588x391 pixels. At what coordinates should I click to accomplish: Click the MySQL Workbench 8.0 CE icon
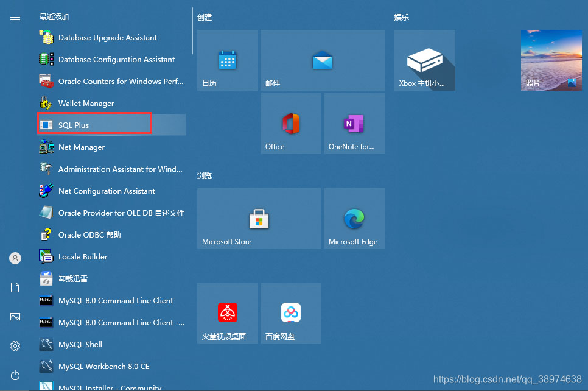pyautogui.click(x=46, y=366)
